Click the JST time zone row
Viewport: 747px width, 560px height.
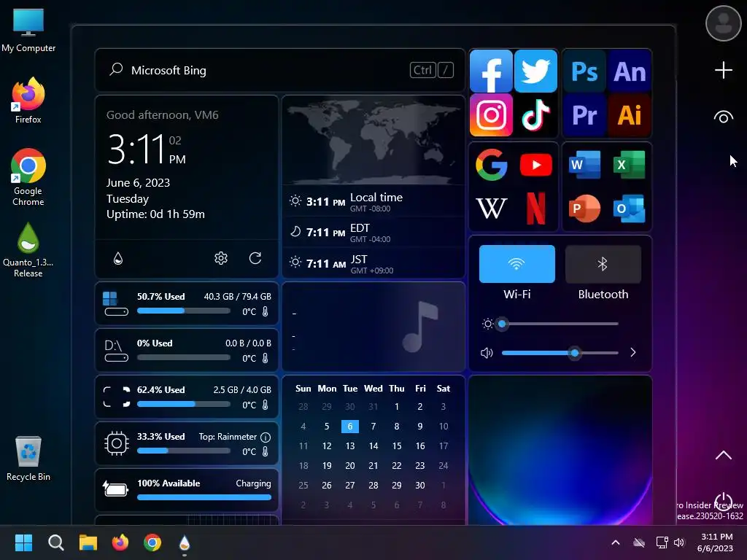pyautogui.click(x=373, y=263)
